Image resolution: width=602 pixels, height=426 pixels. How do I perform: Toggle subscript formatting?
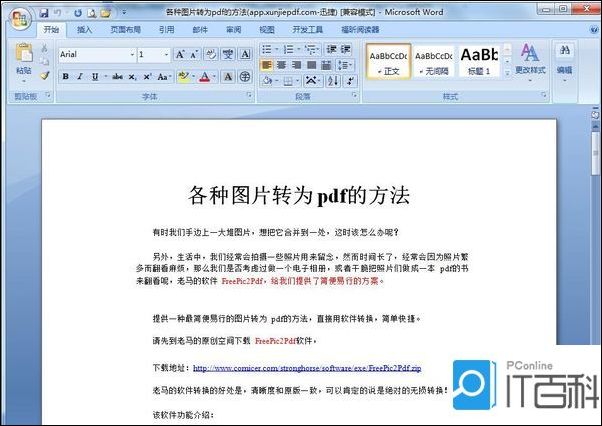(132, 77)
